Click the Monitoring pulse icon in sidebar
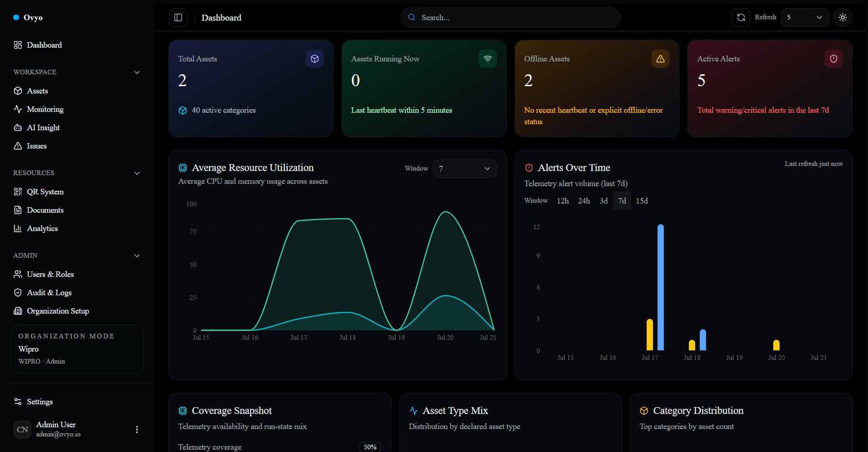The height and width of the screenshot is (452, 868). (x=18, y=109)
